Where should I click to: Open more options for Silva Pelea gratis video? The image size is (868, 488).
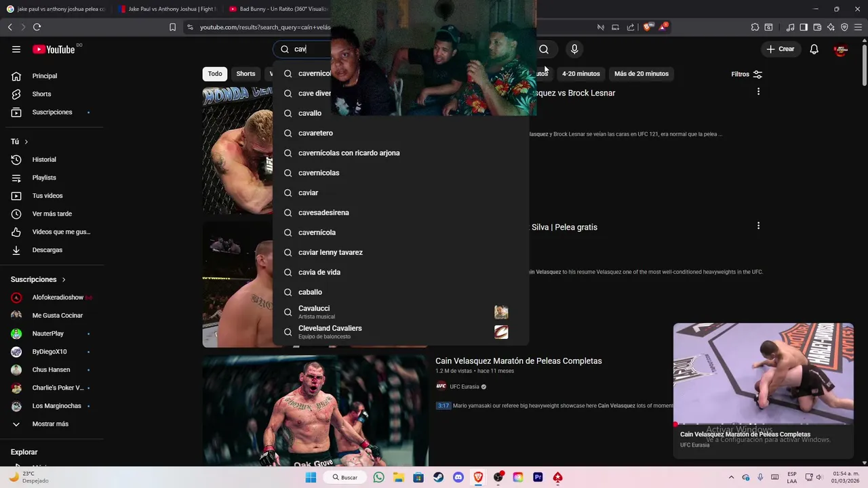click(758, 226)
